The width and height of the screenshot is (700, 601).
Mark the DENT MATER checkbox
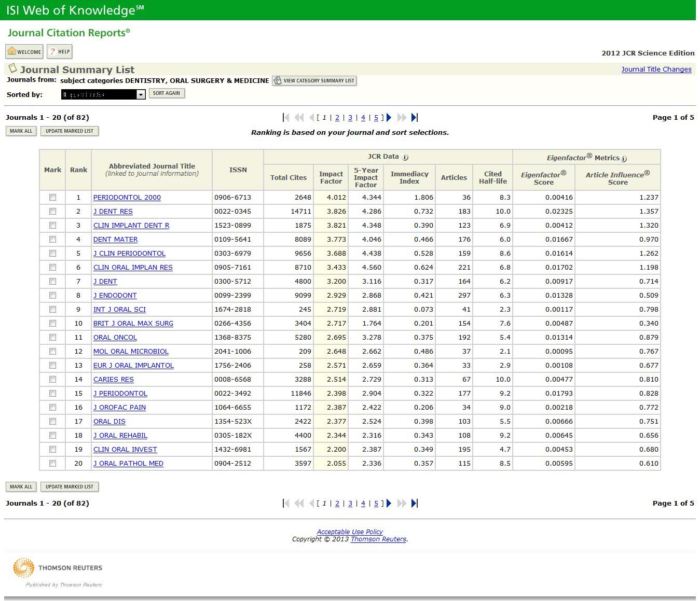click(52, 240)
